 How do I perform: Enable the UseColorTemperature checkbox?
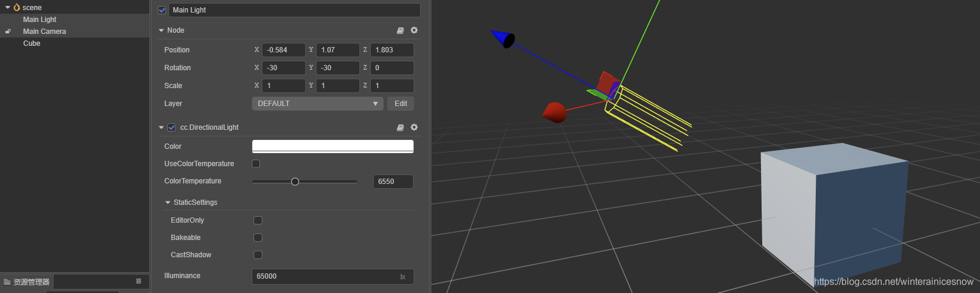point(256,164)
